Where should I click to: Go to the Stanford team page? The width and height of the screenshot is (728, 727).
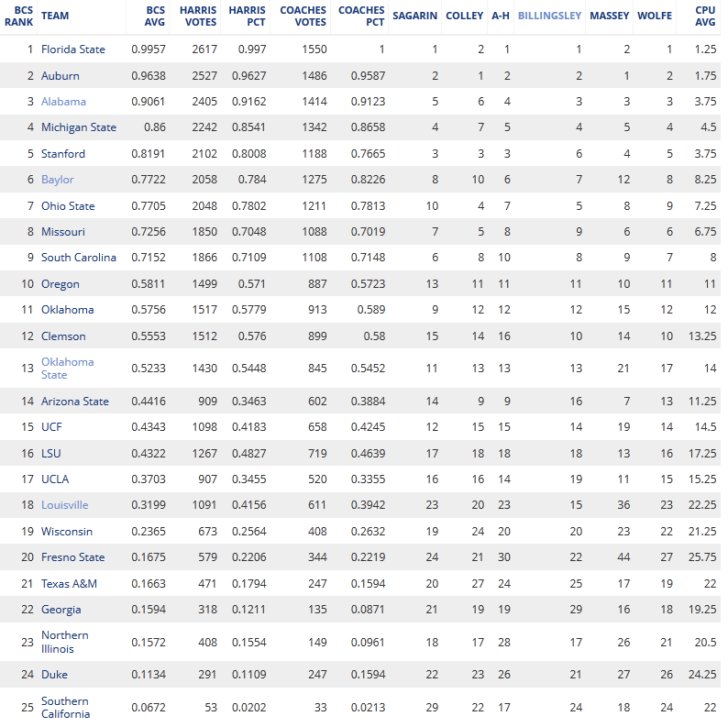click(62, 154)
